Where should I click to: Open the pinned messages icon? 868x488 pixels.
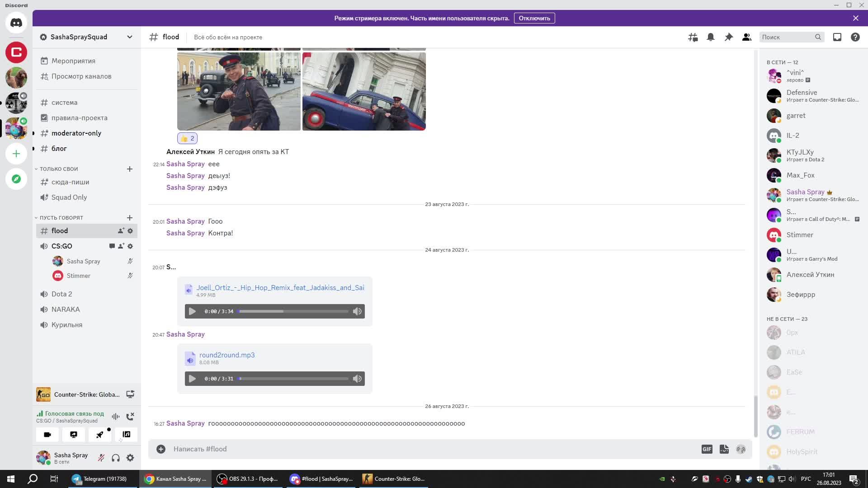728,37
